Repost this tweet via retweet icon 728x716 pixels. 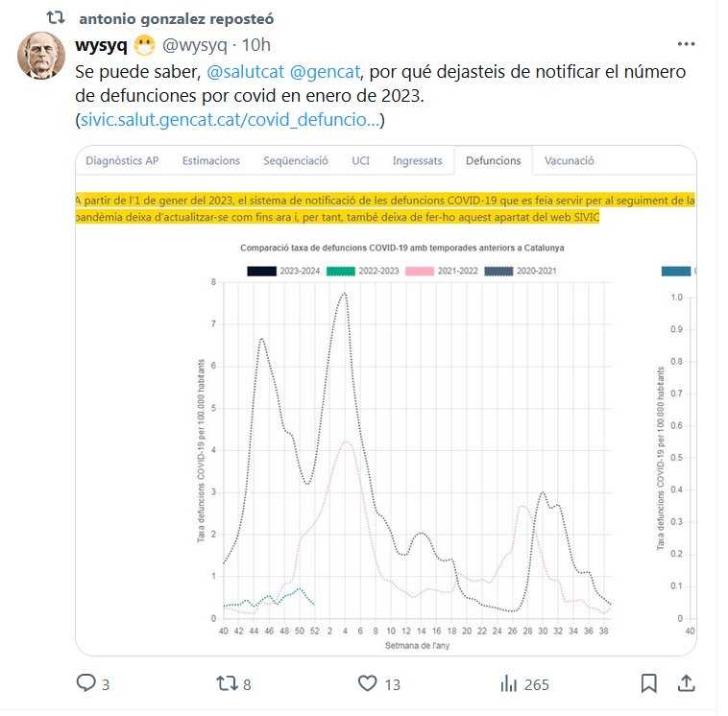pos(227,683)
